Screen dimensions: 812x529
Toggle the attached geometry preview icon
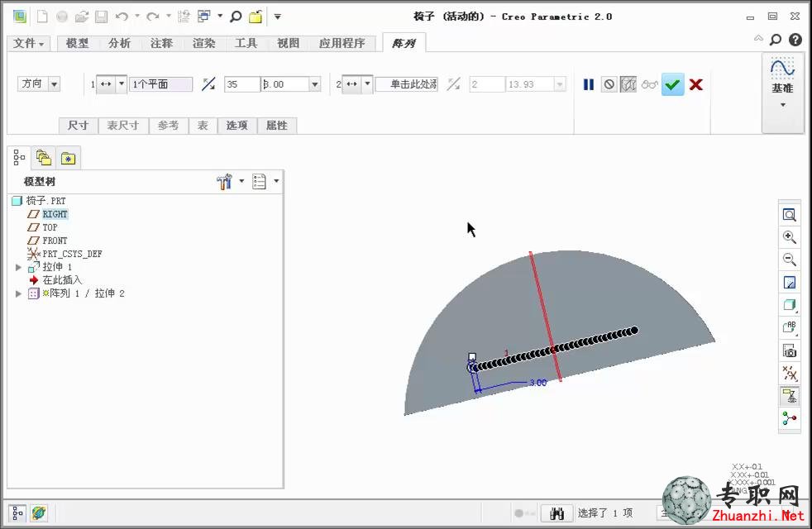coord(628,84)
